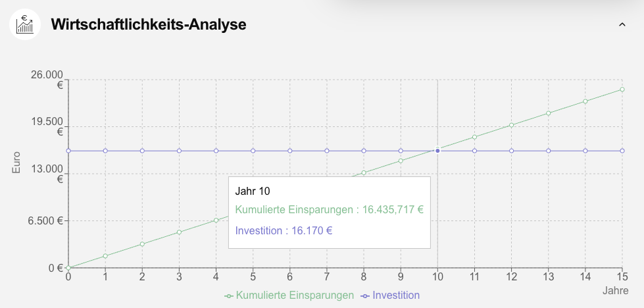This screenshot has height=308, width=644.
Task: Click the Investition value in the tooltip
Action: pos(284,231)
